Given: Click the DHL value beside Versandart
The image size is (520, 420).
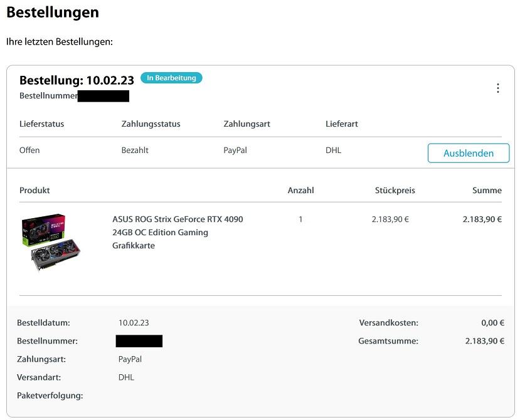Looking at the screenshot, I should point(126,377).
